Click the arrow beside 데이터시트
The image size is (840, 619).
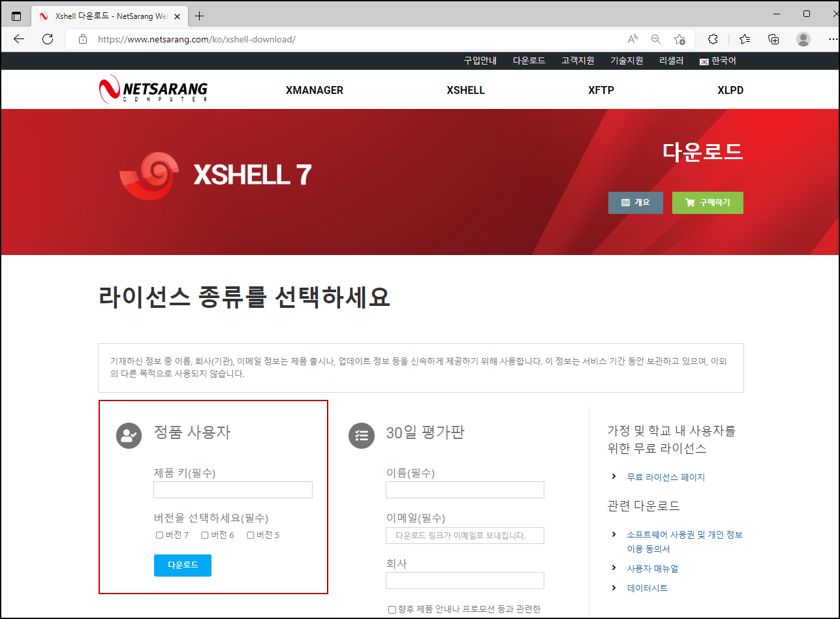point(614,588)
